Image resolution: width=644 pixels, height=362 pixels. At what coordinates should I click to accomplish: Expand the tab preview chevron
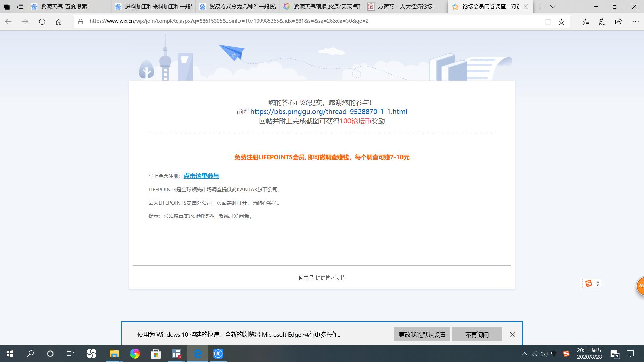pyautogui.click(x=553, y=7)
